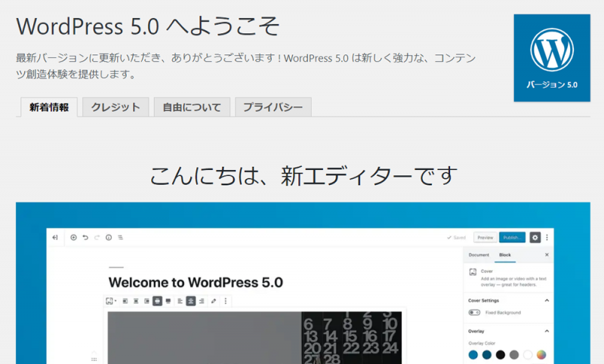Click the back arrow icon in the editor header
Image resolution: width=604 pixels, height=364 pixels.
click(55, 238)
